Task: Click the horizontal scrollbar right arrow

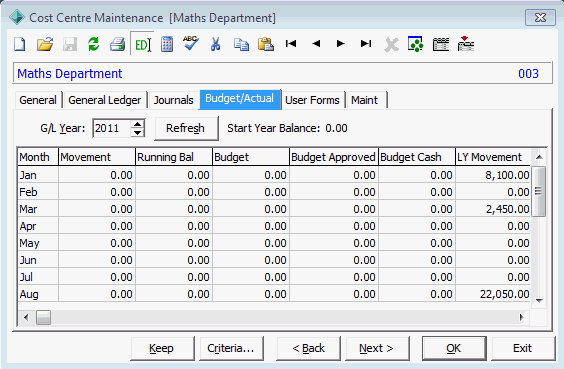Action: [x=522, y=317]
